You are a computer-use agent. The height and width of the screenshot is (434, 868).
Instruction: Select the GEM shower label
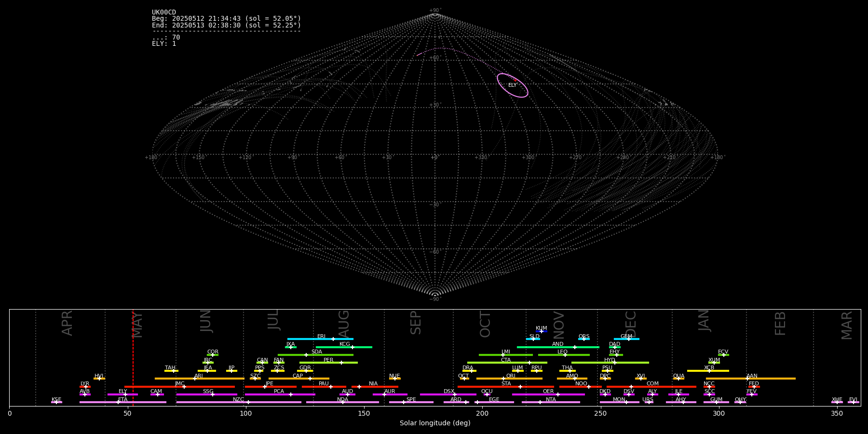click(x=626, y=337)
